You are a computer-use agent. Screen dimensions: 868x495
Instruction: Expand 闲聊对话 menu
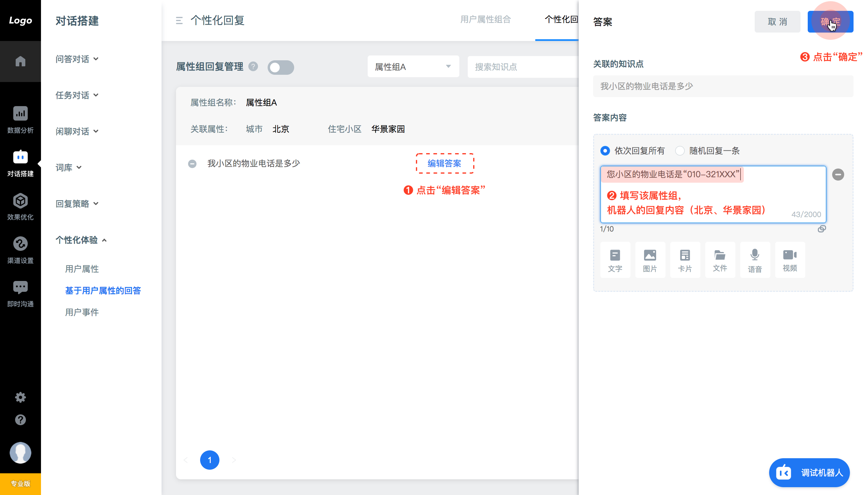point(77,131)
